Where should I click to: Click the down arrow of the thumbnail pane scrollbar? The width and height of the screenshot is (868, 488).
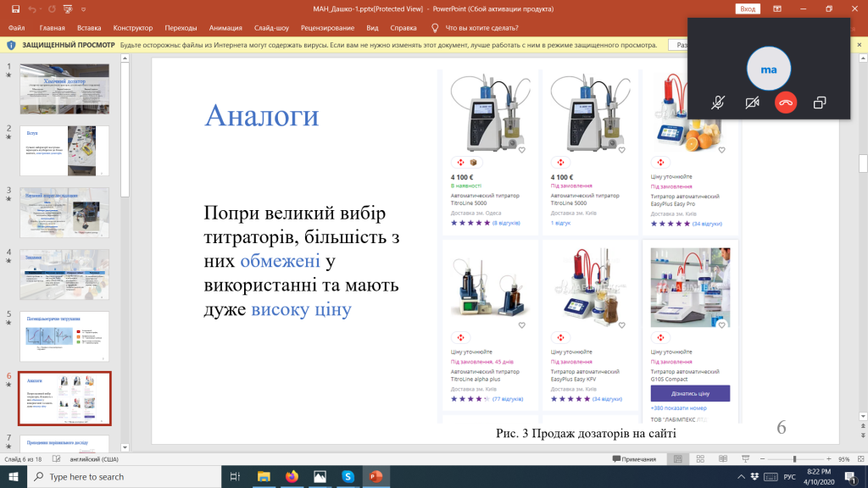125,447
